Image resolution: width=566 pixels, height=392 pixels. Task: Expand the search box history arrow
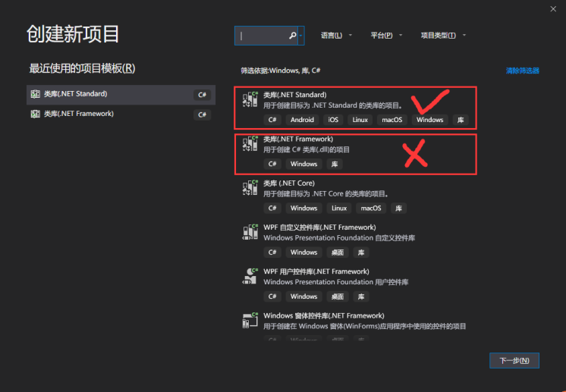tap(300, 36)
